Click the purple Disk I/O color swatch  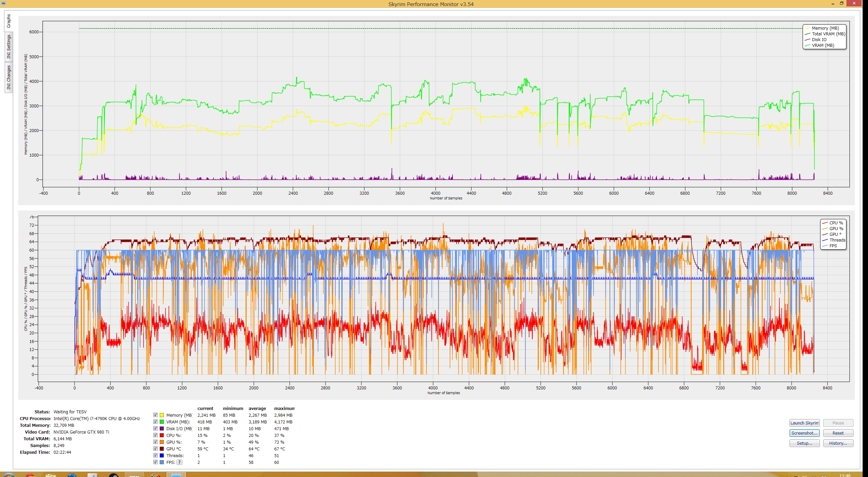pyautogui.click(x=162, y=428)
